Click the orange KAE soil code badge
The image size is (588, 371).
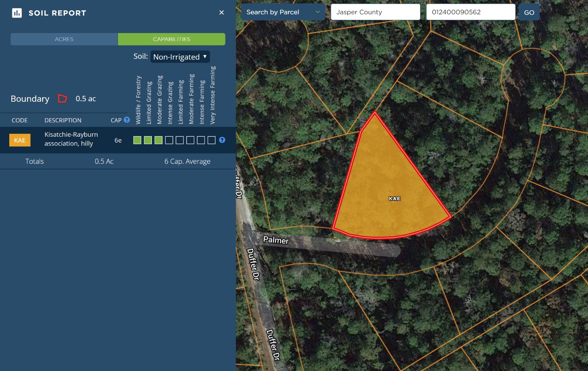pyautogui.click(x=20, y=140)
